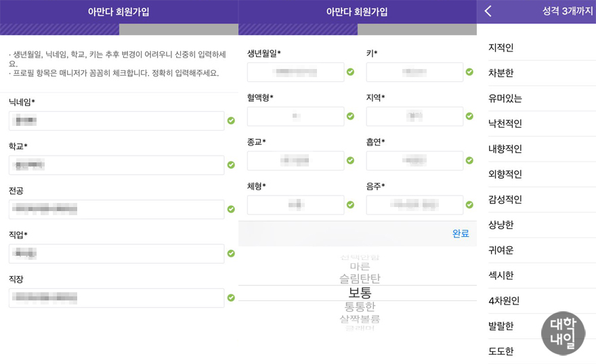
Task: Click the green check beside 생년월일 field
Action: pos(350,72)
